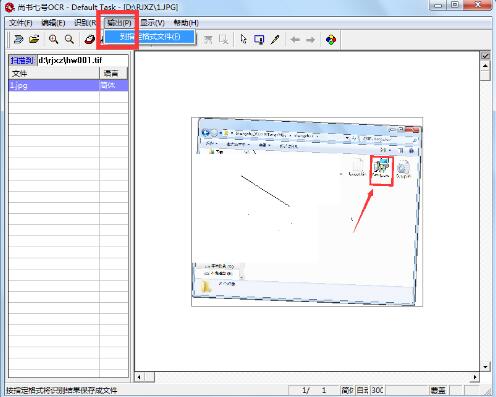Open the 帮助(H) menu
The height and width of the screenshot is (397, 496).
point(186,23)
